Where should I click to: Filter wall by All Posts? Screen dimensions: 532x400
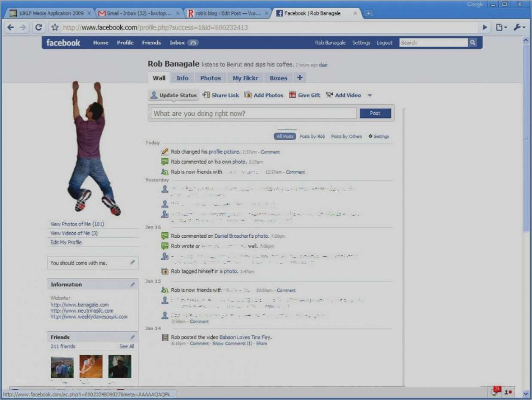285,136
